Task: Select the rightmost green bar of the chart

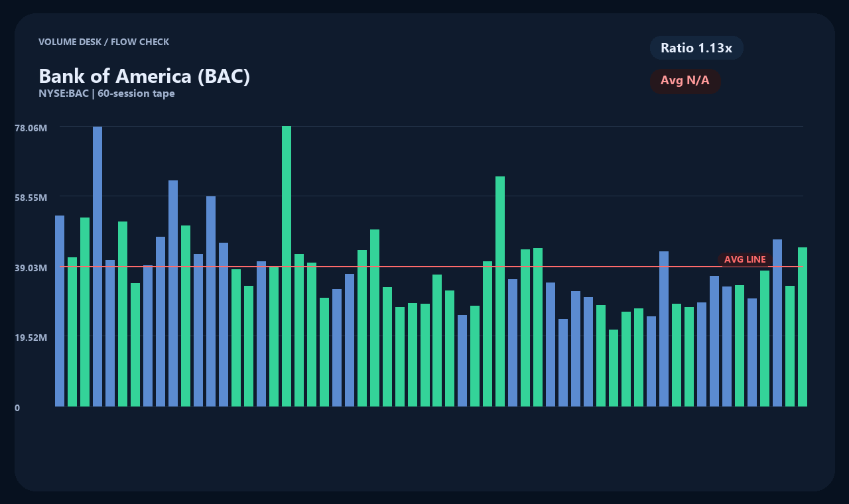Action: pos(803,327)
